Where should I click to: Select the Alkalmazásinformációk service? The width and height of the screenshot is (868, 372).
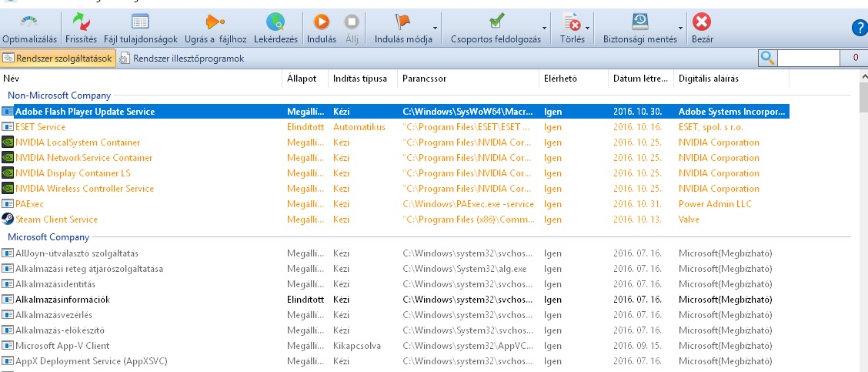pos(63,300)
